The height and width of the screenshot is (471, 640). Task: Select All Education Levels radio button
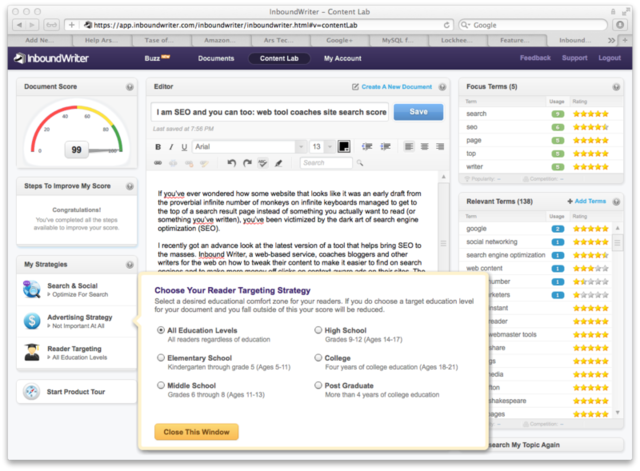[x=161, y=330]
